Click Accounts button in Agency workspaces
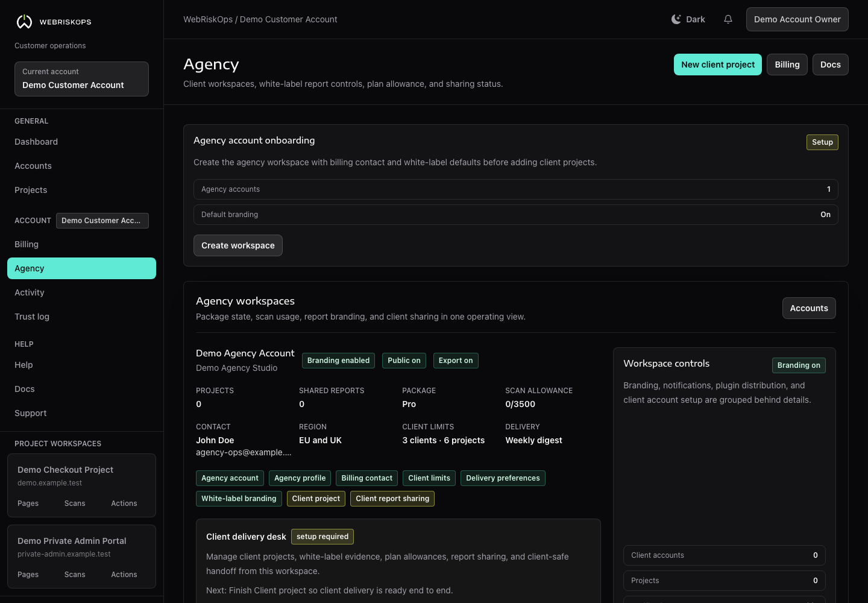 pos(809,308)
